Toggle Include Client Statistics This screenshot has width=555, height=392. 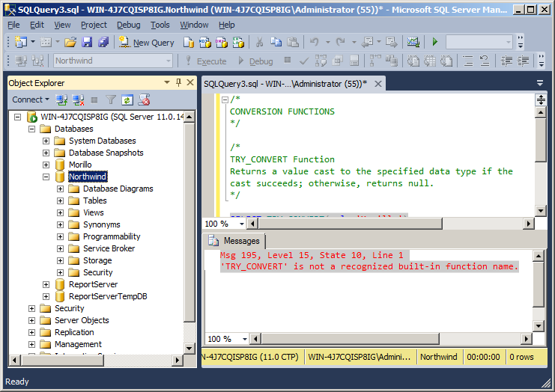tap(392, 61)
